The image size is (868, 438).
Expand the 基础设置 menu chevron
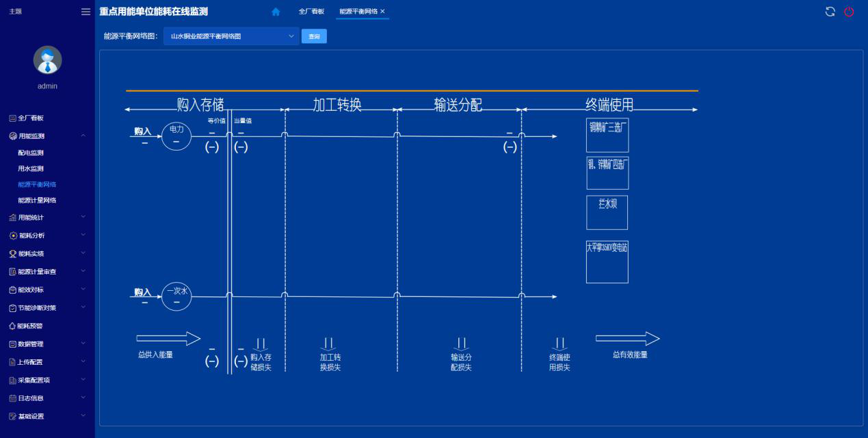click(x=83, y=416)
